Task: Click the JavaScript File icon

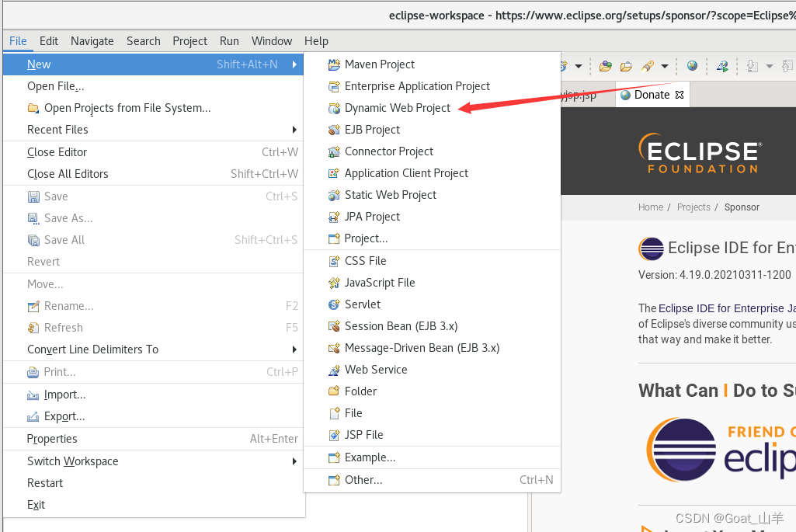Action: click(x=334, y=283)
